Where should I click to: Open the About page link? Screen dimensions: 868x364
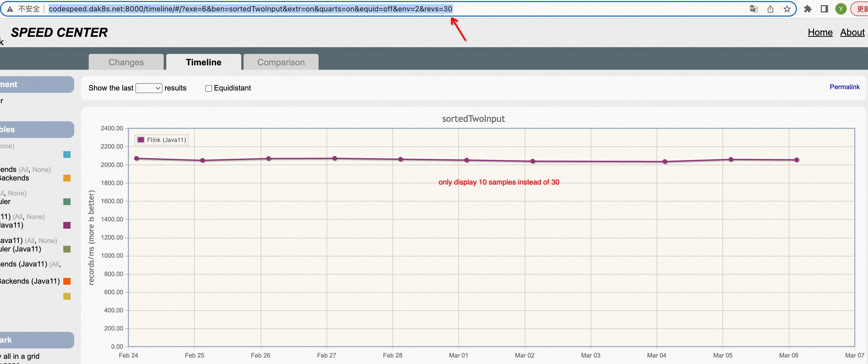(x=852, y=32)
